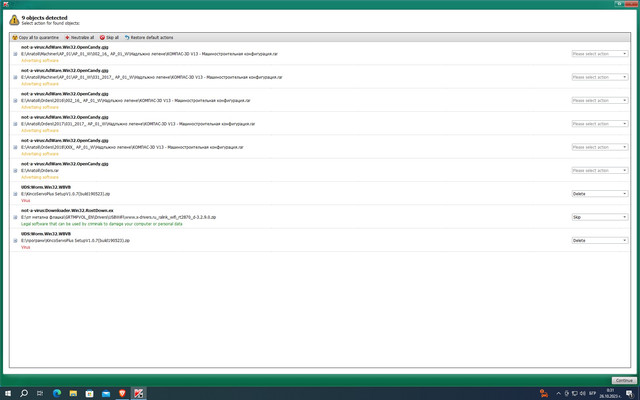Click the volume tray icon

tap(582, 393)
